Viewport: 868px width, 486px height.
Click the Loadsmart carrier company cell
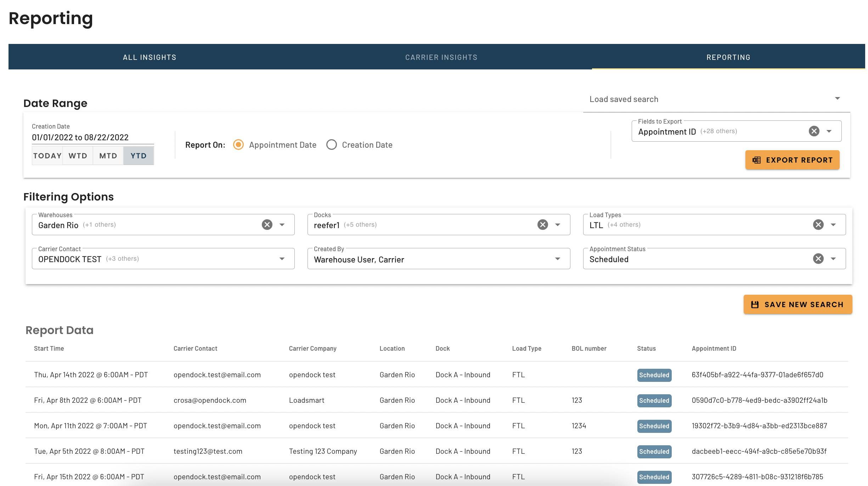[306, 400]
